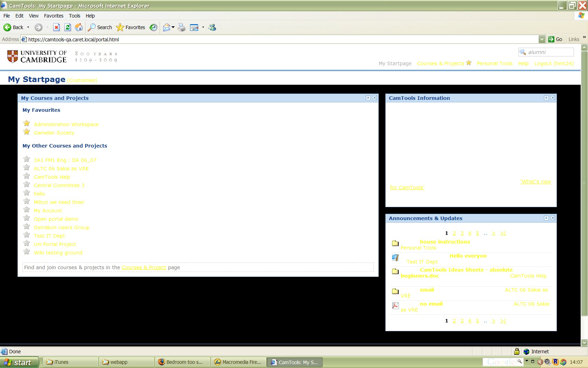Collapse the Announcements & Updates panel
The image size is (588, 368).
click(x=546, y=218)
